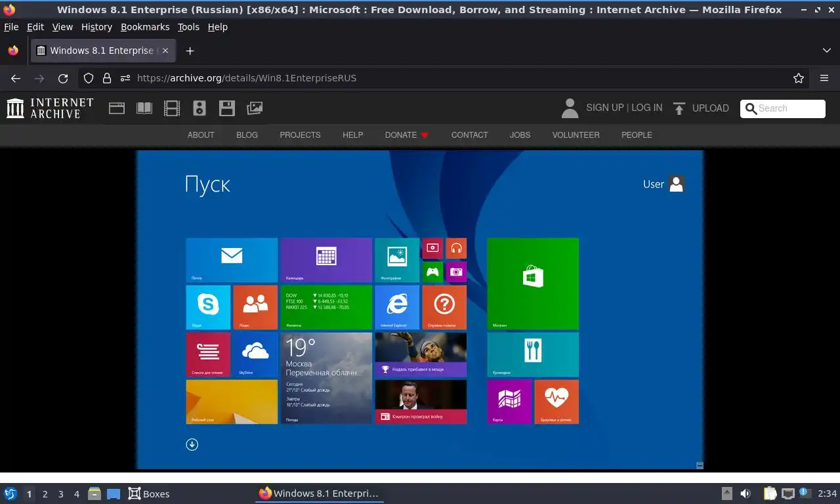The width and height of the screenshot is (840, 504).
Task: Expand the system tray hidden icons arrow
Action: pos(726,493)
